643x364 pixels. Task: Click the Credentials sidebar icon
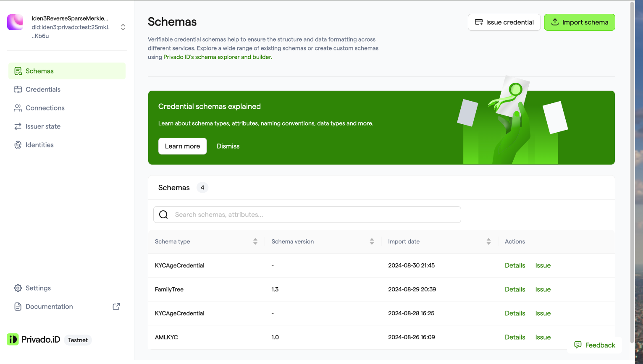tap(18, 89)
